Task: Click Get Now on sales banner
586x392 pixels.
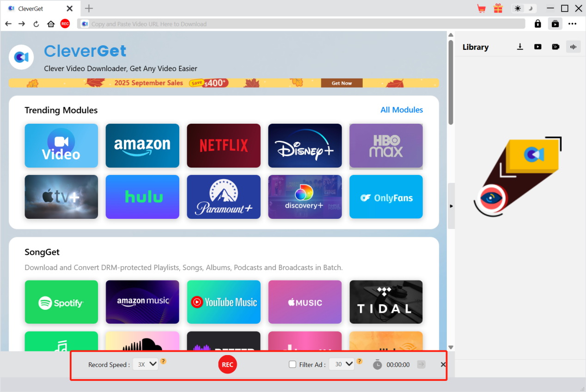Action: point(342,83)
